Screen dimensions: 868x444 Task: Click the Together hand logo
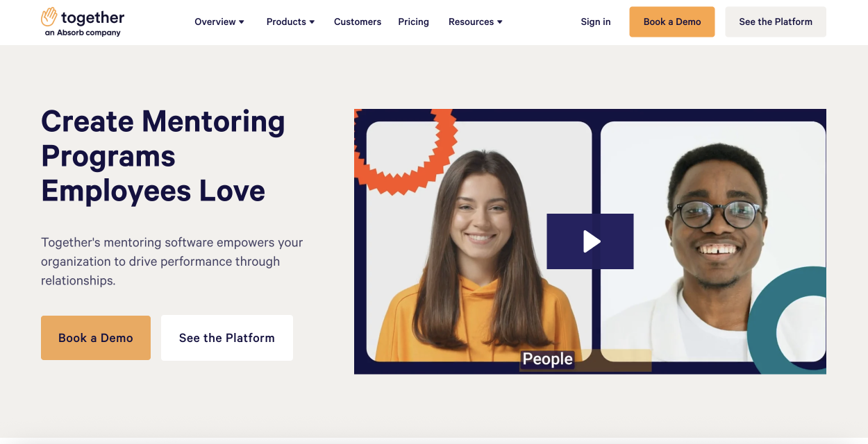49,17
